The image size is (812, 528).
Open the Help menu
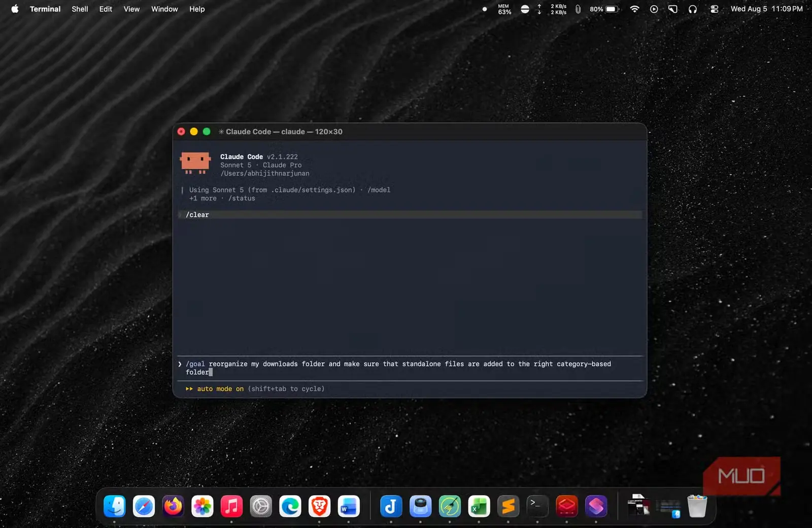tap(197, 9)
